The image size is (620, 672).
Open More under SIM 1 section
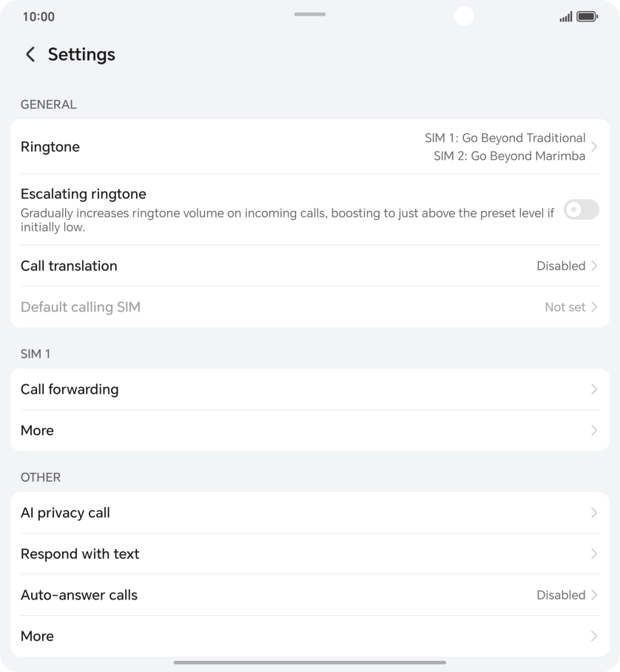(37, 430)
